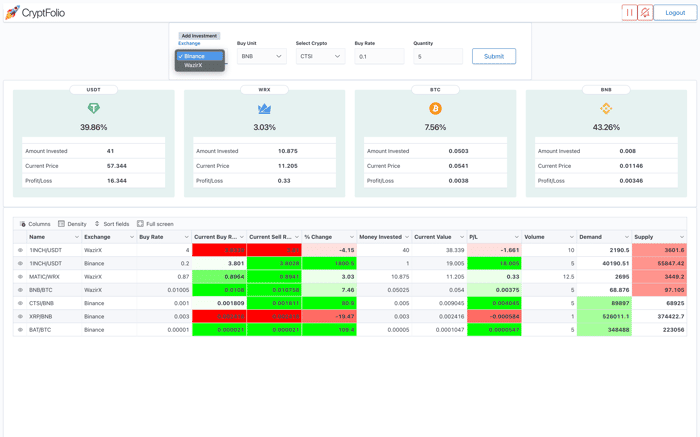The width and height of the screenshot is (700, 437).
Task: Click the orange Bitcoin icon
Action: click(x=435, y=108)
